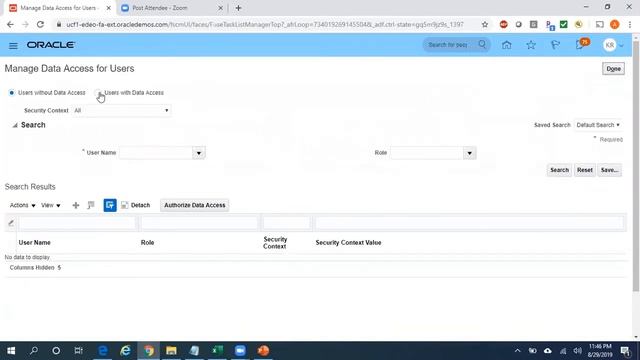Show hidden system tray icons
Screen dimensions: 640x360
pos(517,351)
